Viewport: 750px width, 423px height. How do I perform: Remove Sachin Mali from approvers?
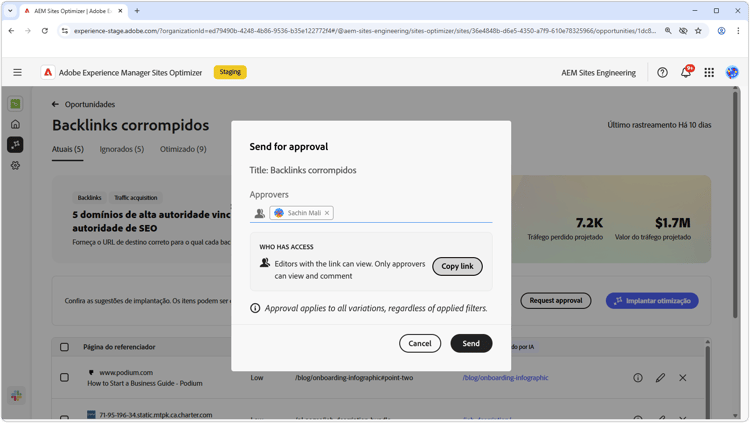pyautogui.click(x=327, y=213)
